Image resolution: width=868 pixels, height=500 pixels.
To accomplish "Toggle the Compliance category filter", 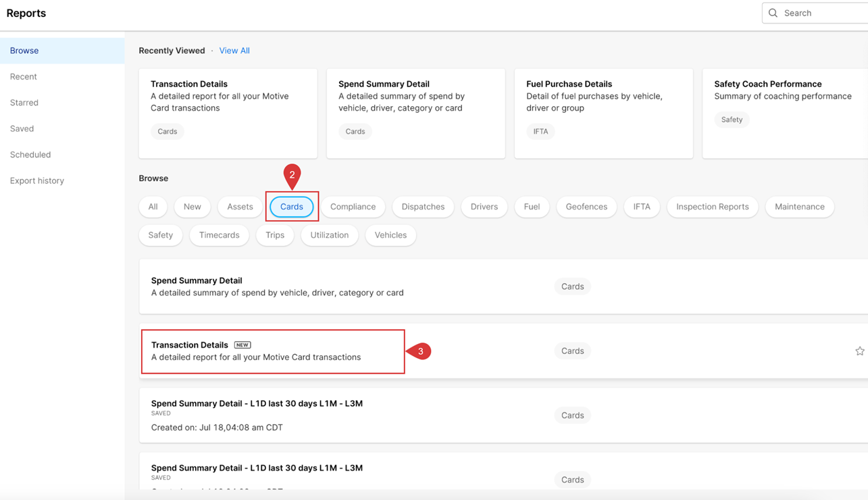I will coord(353,207).
